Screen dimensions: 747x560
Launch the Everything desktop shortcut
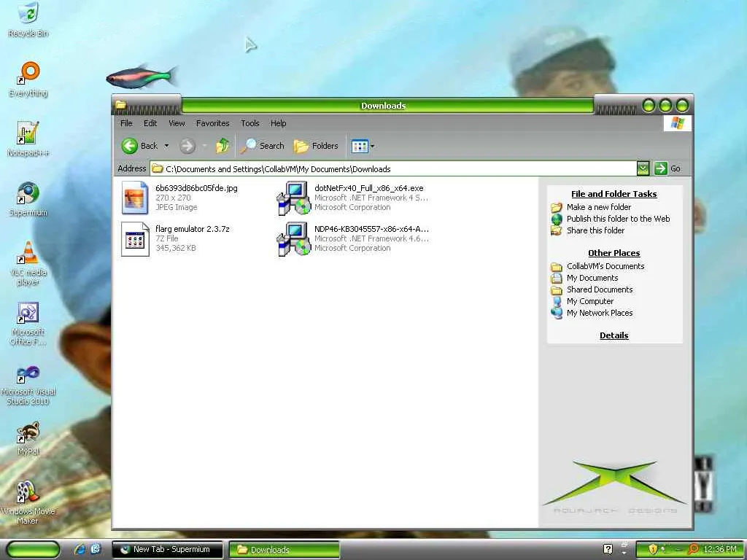[x=28, y=79]
